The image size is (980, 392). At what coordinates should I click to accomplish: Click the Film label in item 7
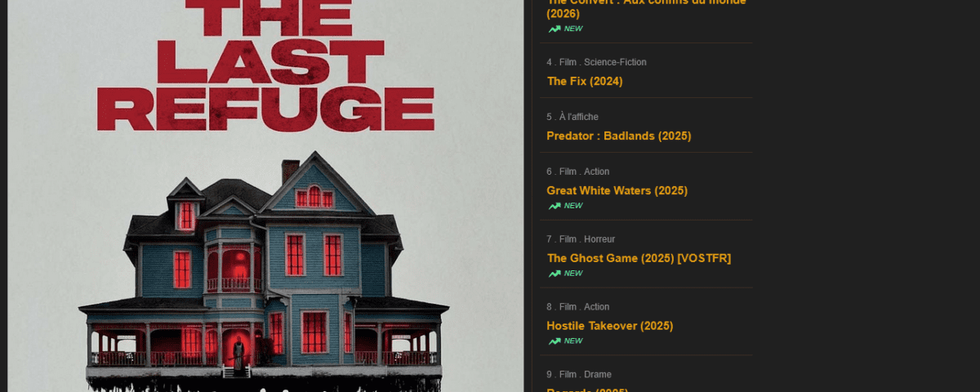[x=568, y=239]
